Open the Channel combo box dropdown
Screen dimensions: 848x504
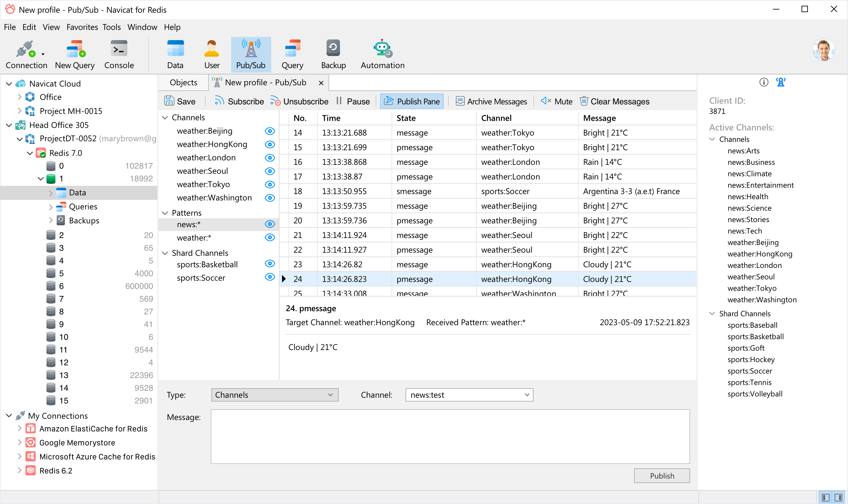[x=527, y=395]
